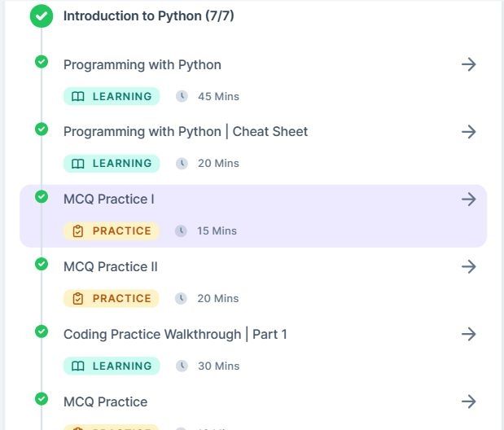Click arrow icon on MCQ Practice I row

469,199
